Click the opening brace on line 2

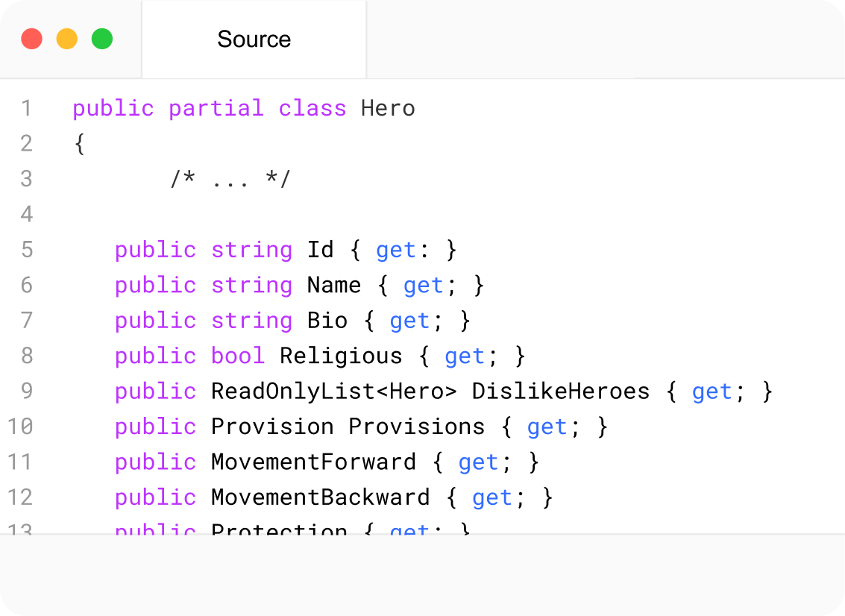click(79, 144)
